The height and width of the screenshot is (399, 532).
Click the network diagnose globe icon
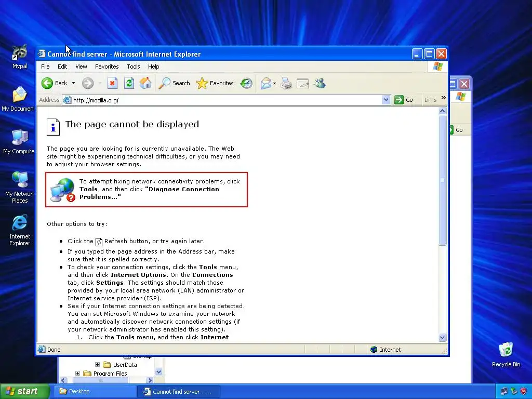[62, 190]
